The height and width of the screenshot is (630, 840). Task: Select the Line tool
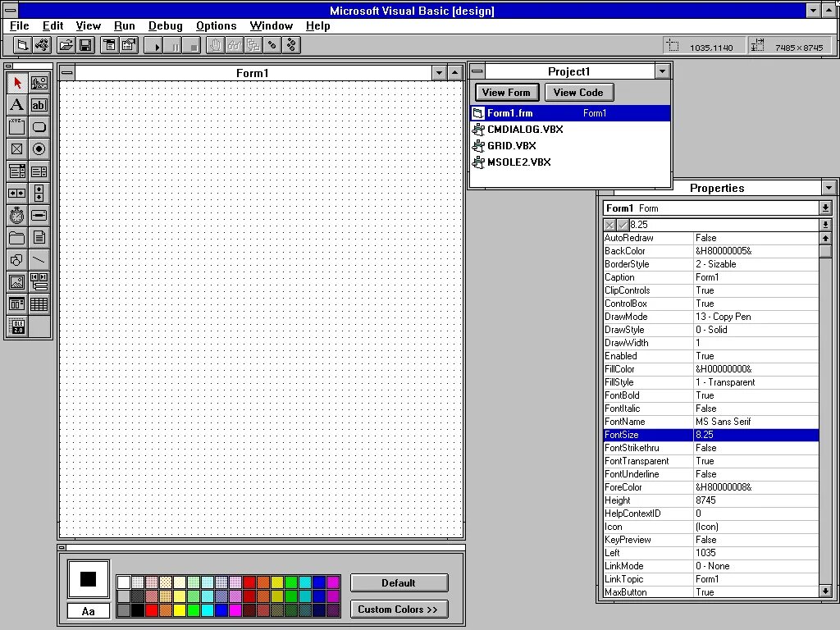pos(39,260)
